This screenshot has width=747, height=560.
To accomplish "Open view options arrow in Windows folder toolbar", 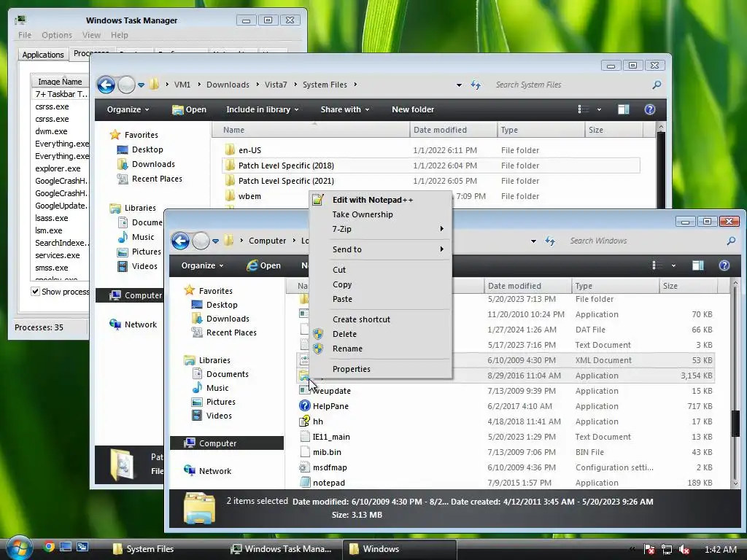I will (673, 265).
